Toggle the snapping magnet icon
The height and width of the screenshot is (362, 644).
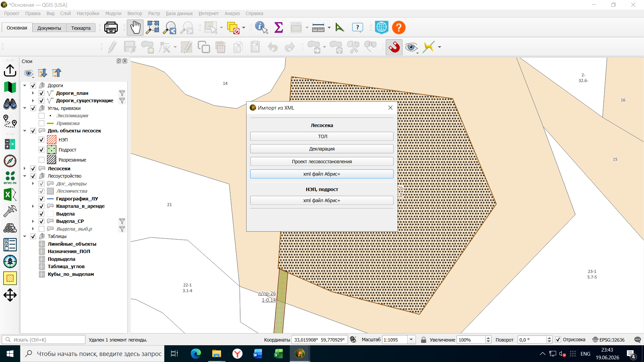tap(394, 47)
